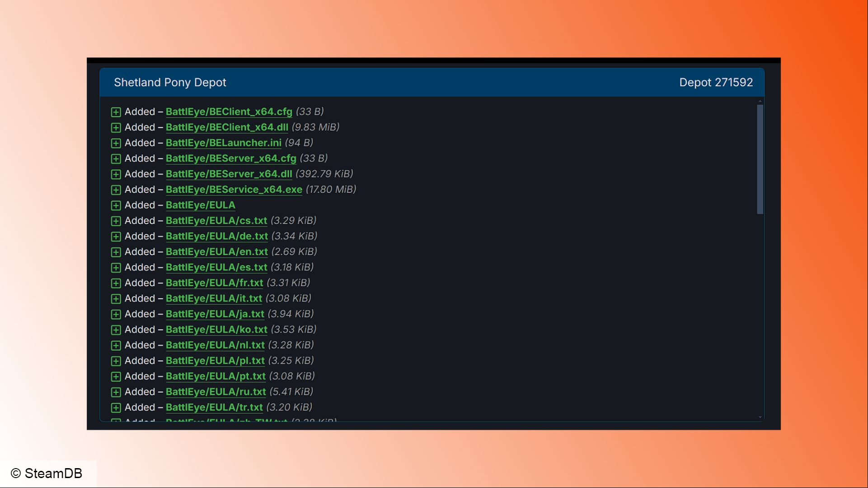Click the added plus icon beside EULA/cs.txt
Screen dimensions: 868x488
pos(116,221)
